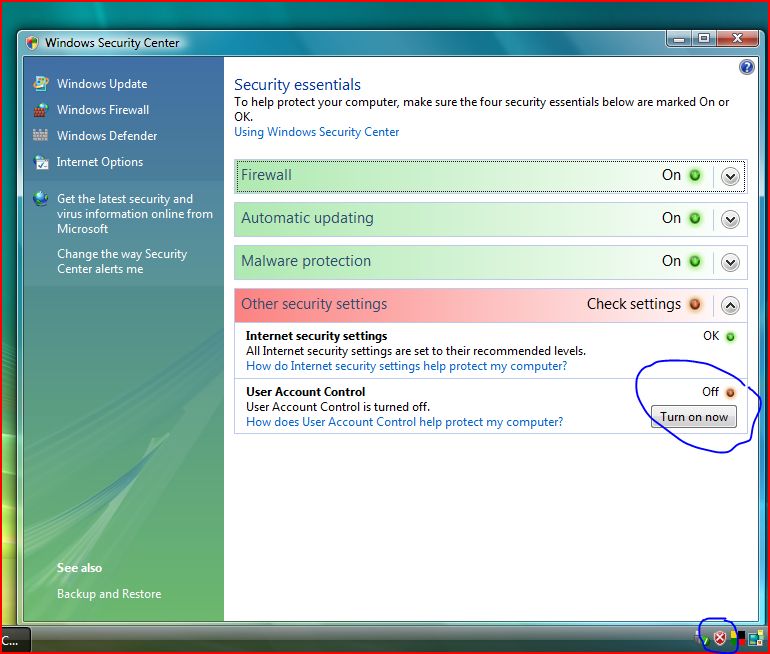Click the green On indicator for Firewall
This screenshot has height=654, width=770.
[x=695, y=175]
